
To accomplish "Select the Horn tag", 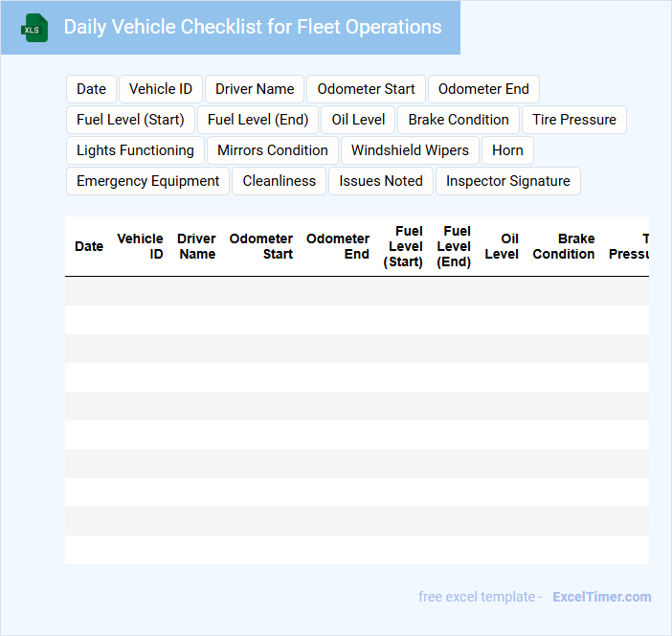I will tap(507, 150).
